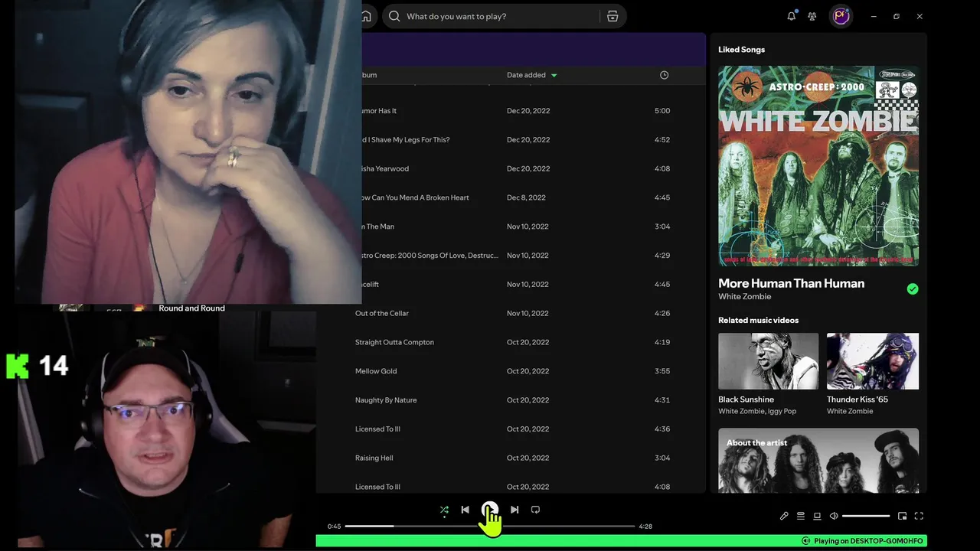Open the Browse icon in search bar
The width and height of the screenshot is (980, 551).
tap(612, 16)
